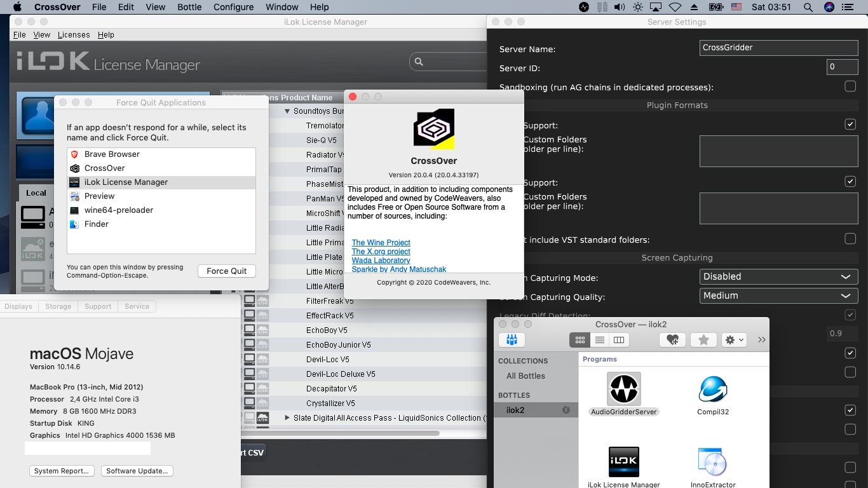
Task: Open the Bottle menu in macOS menu bar
Action: pyautogui.click(x=189, y=7)
